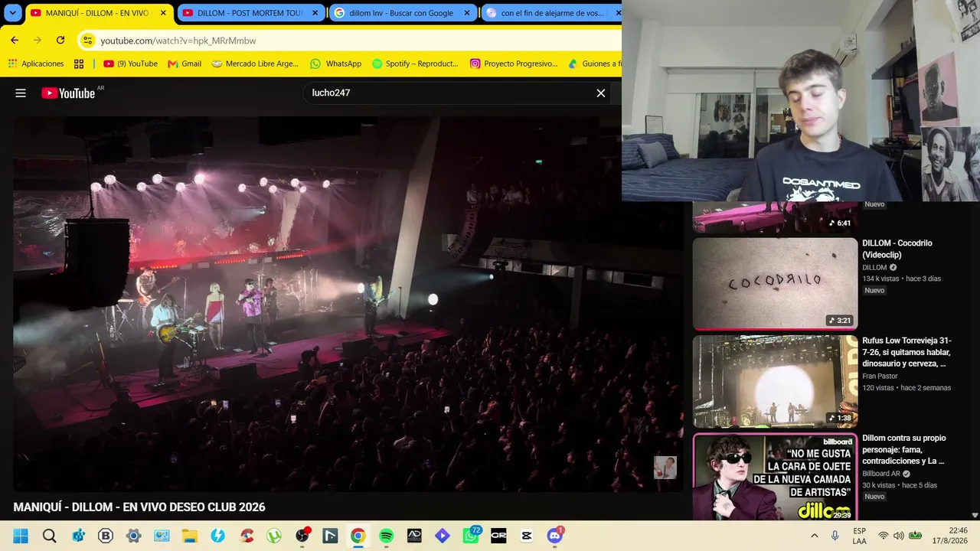The height and width of the screenshot is (551, 980).
Task: Open Spotify from the taskbar
Action: (386, 536)
